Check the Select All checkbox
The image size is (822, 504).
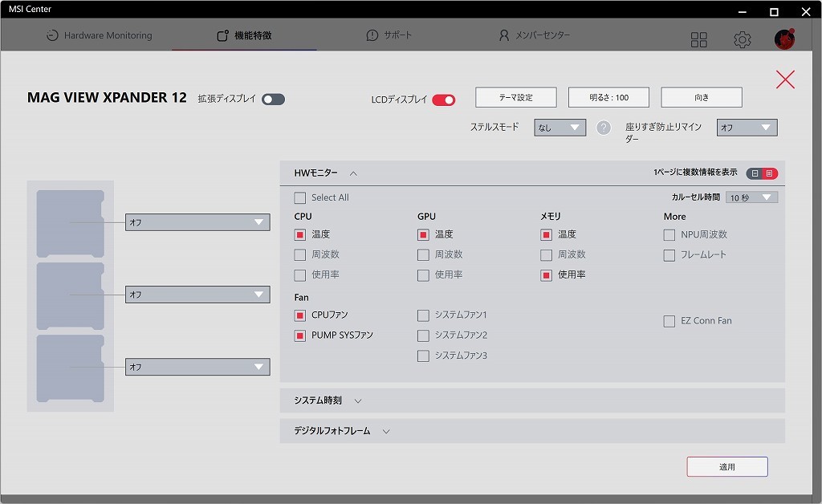click(300, 198)
